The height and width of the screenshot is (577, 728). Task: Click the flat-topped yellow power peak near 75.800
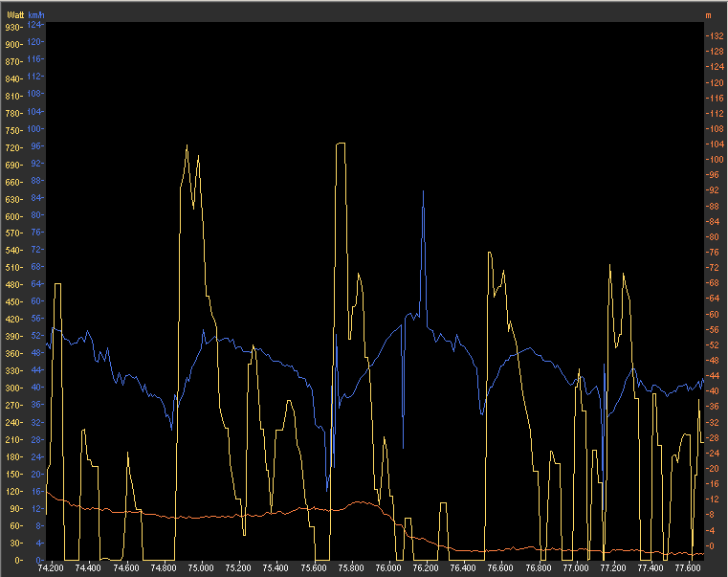pos(340,144)
